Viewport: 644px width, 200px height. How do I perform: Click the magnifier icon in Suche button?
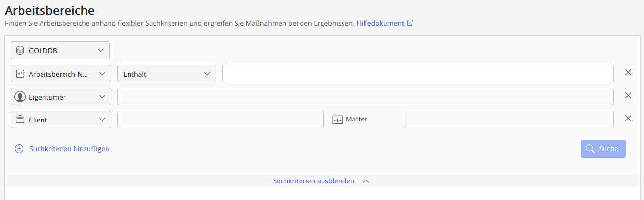tap(590, 149)
